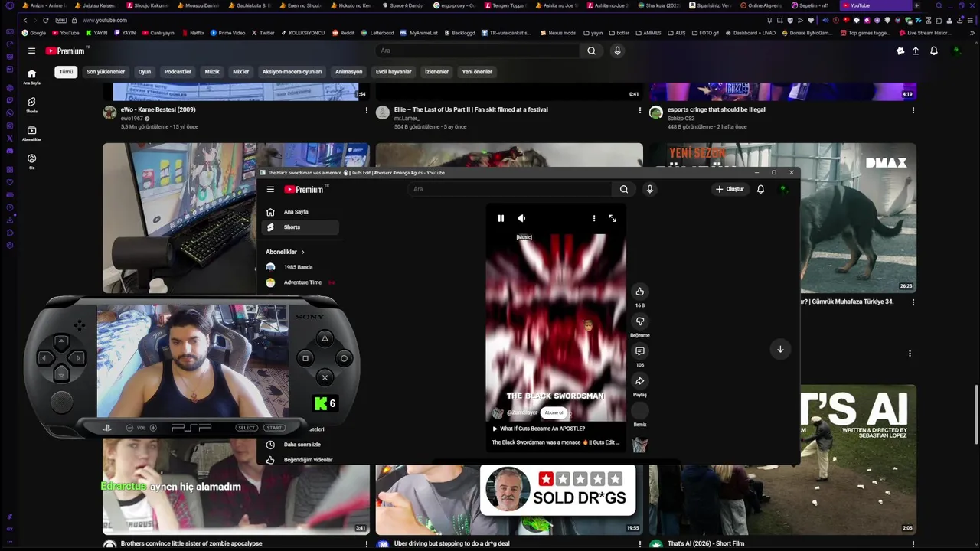Screen dimensions: 980x551
Task: Focus the Ara search field in popup
Action: pos(510,189)
